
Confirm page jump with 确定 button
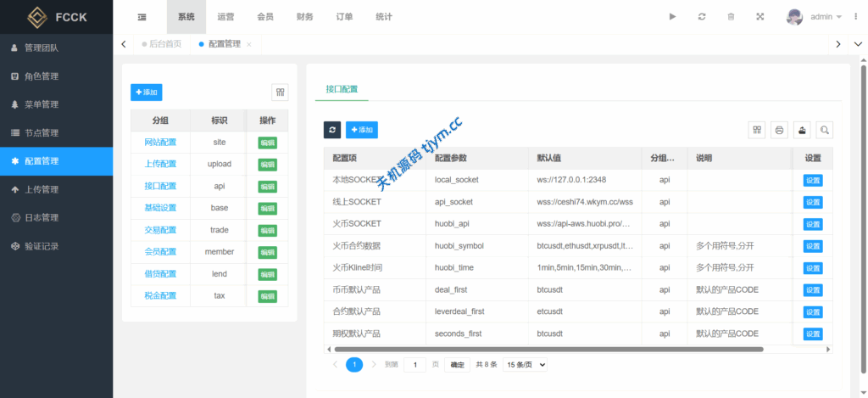(457, 365)
